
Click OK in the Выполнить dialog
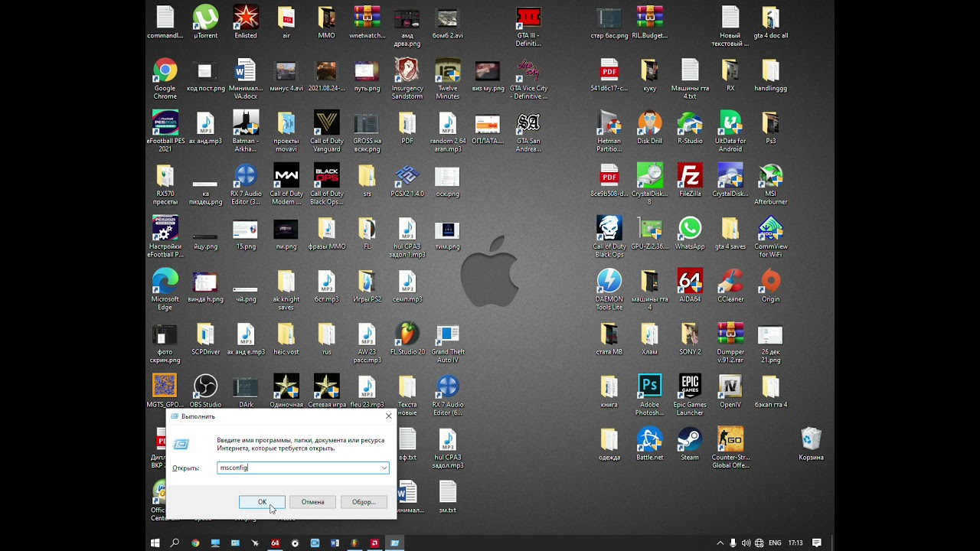click(x=262, y=502)
